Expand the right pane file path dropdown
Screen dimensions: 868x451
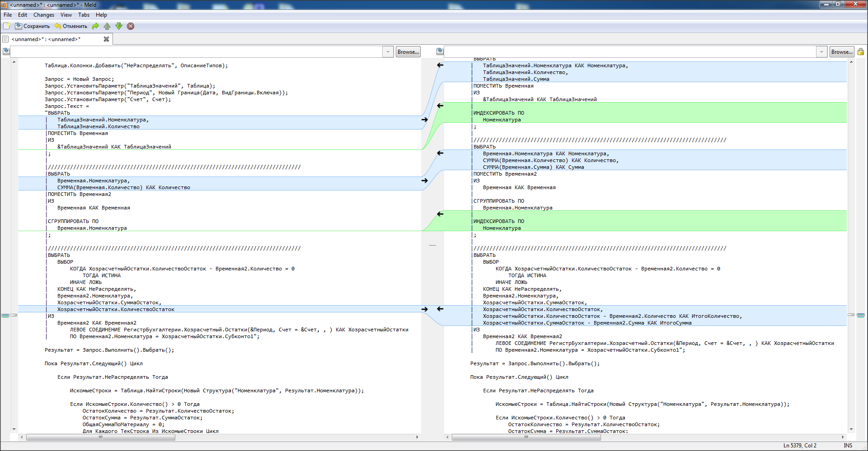click(x=821, y=52)
